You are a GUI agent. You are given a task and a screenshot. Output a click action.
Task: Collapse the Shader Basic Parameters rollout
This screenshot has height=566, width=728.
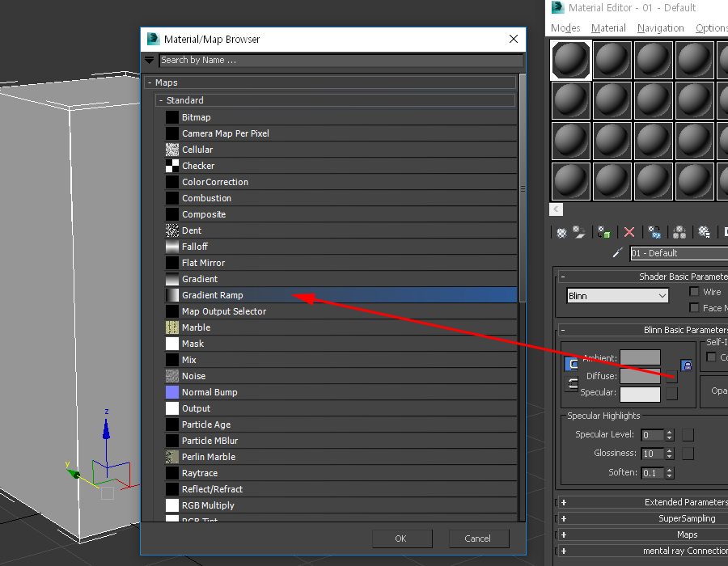(563, 277)
